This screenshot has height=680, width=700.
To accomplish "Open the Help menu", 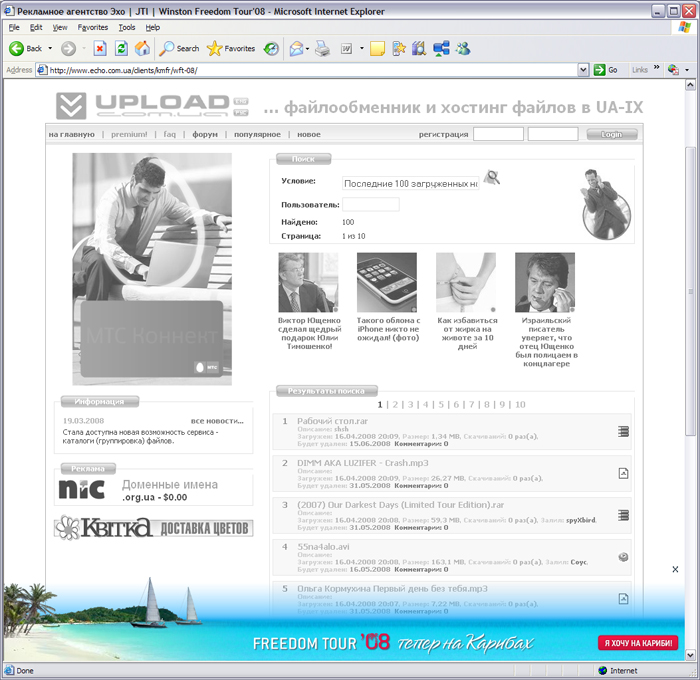I will point(153,27).
